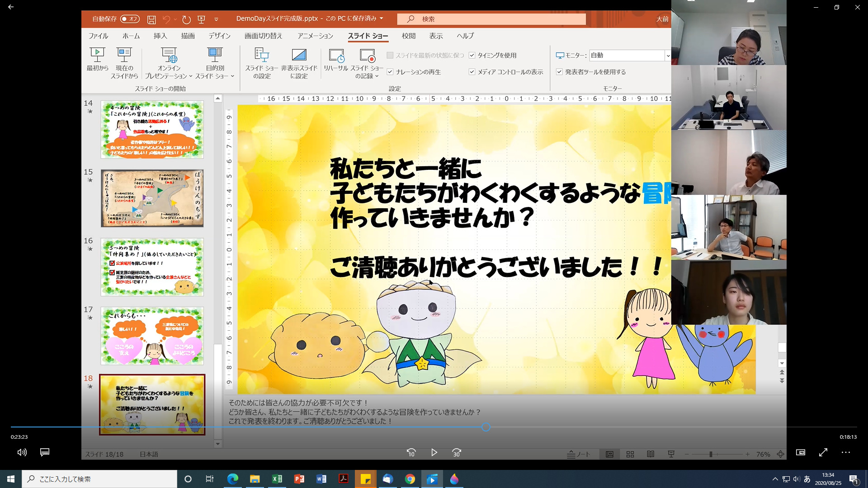Select slide 17 thumbnail
The height and width of the screenshot is (488, 868).
click(152, 336)
